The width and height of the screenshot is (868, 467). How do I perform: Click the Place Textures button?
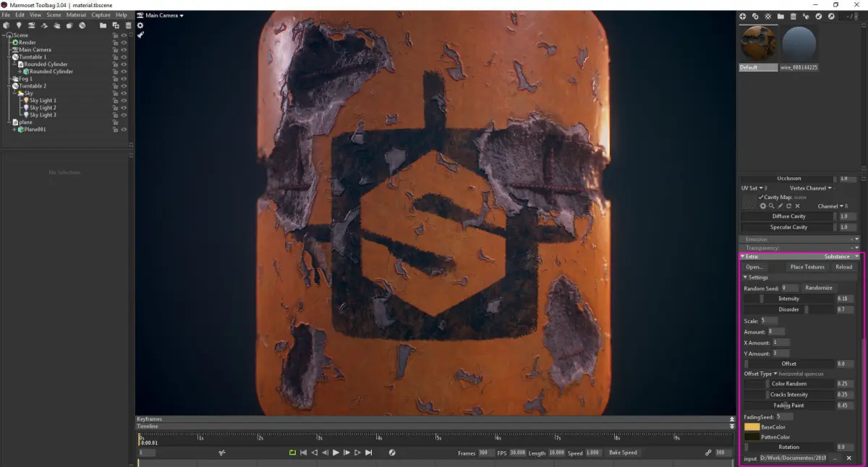[807, 267]
